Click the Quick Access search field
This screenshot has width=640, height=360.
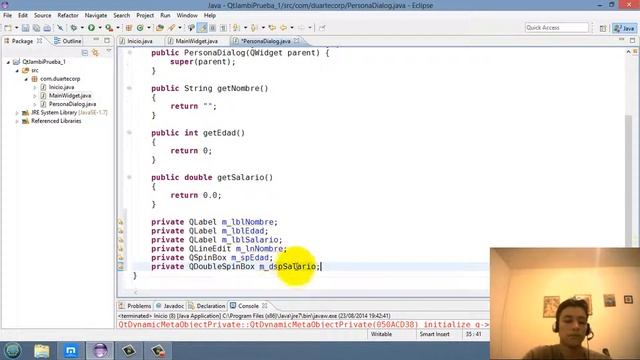pos(557,28)
